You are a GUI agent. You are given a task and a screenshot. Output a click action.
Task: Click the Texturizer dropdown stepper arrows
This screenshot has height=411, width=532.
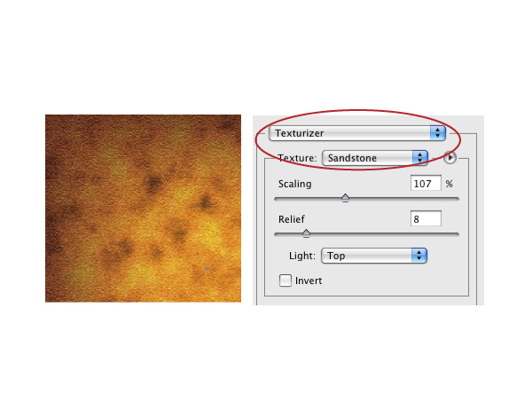(x=438, y=133)
